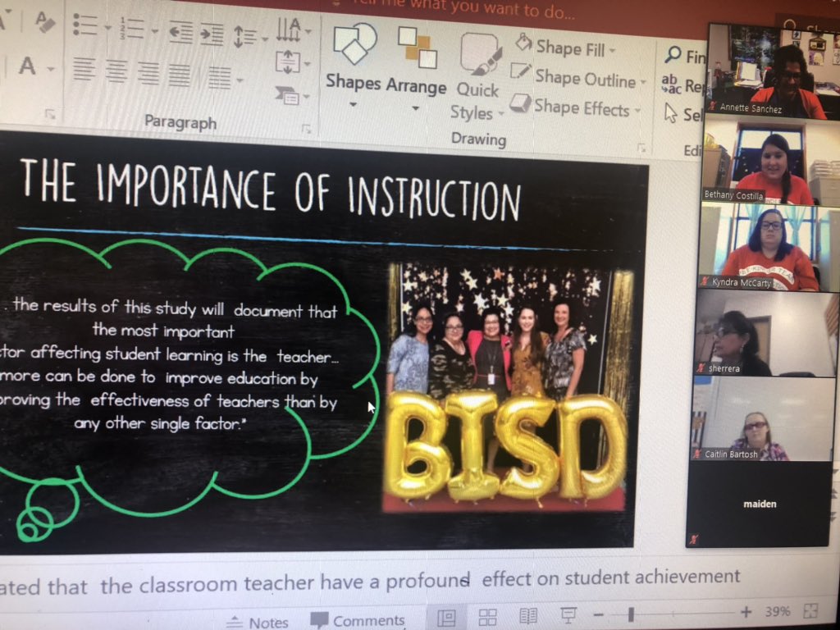Screen dimensions: 840x630
Task: Click the Quick Styles icon
Action: pos(480,53)
